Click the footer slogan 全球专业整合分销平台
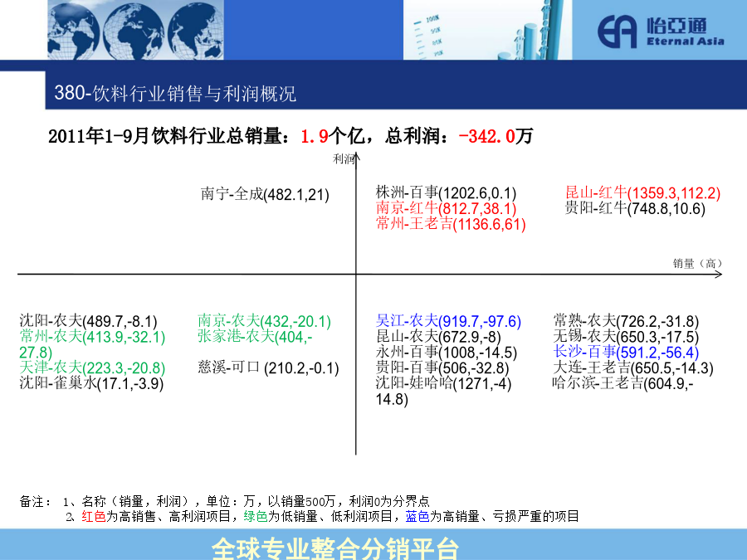The image size is (747, 560). click(x=335, y=548)
